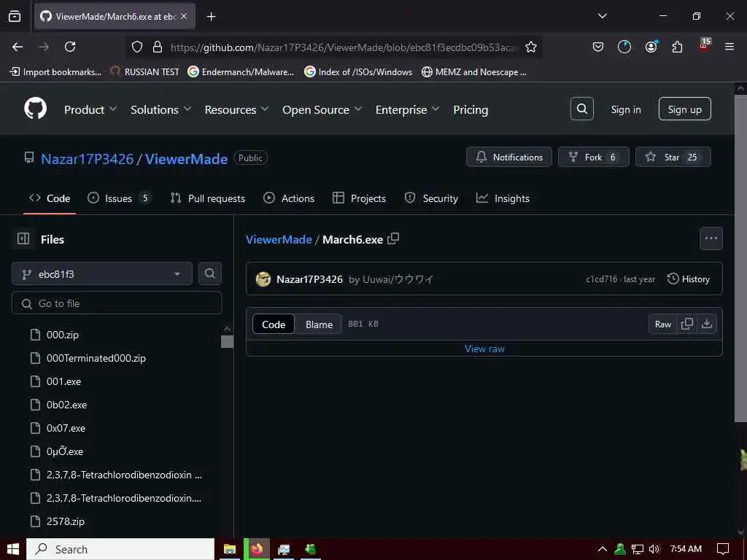Image resolution: width=747 pixels, height=560 pixels.
Task: Open the Issues tab
Action: coord(120,198)
